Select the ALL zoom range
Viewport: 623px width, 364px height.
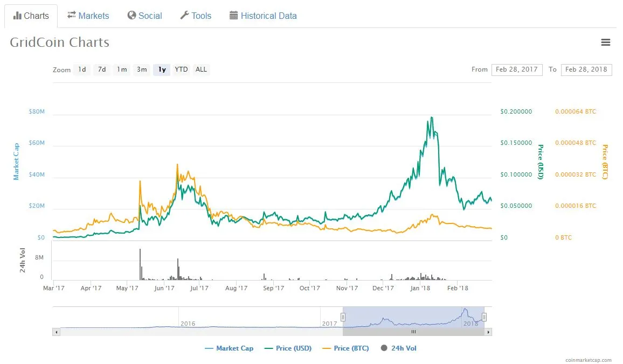point(201,69)
